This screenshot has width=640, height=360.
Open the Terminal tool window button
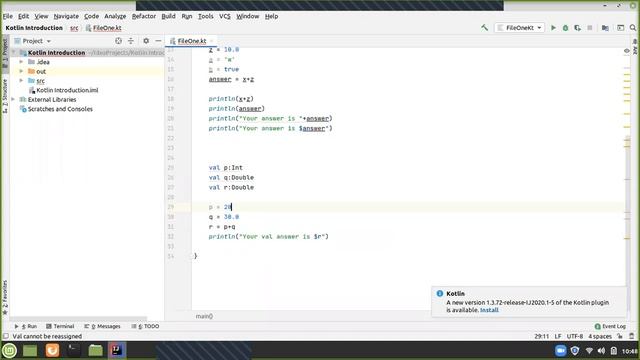click(x=60, y=326)
